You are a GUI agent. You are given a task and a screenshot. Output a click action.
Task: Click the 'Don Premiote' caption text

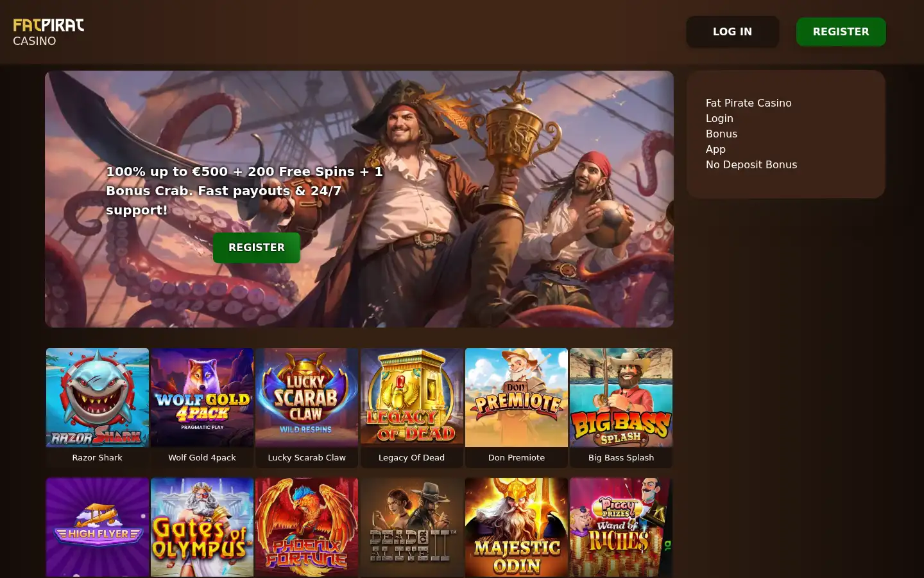click(x=517, y=458)
